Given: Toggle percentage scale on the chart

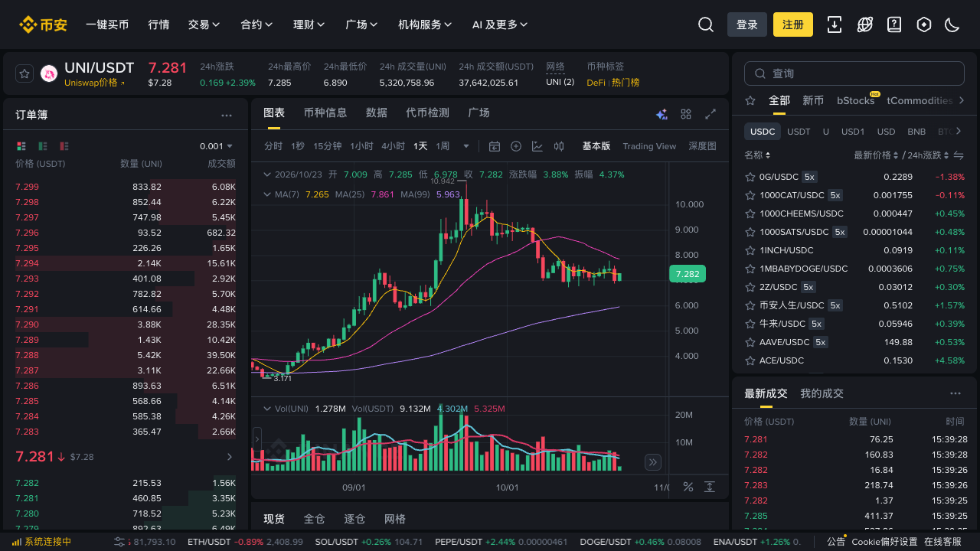Looking at the screenshot, I should pos(688,487).
